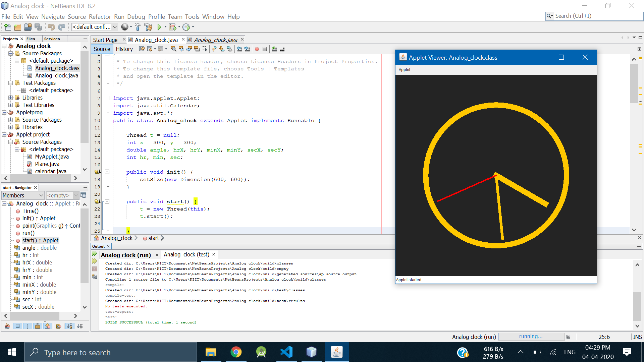
Task: Click Find Selection magnifier in editor toolbar
Action: click(173, 49)
